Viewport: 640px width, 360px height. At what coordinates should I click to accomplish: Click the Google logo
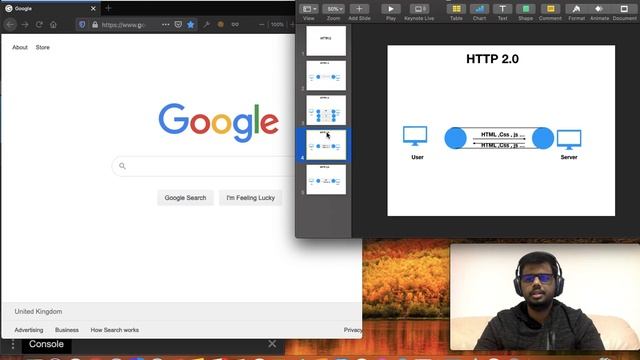(218, 122)
